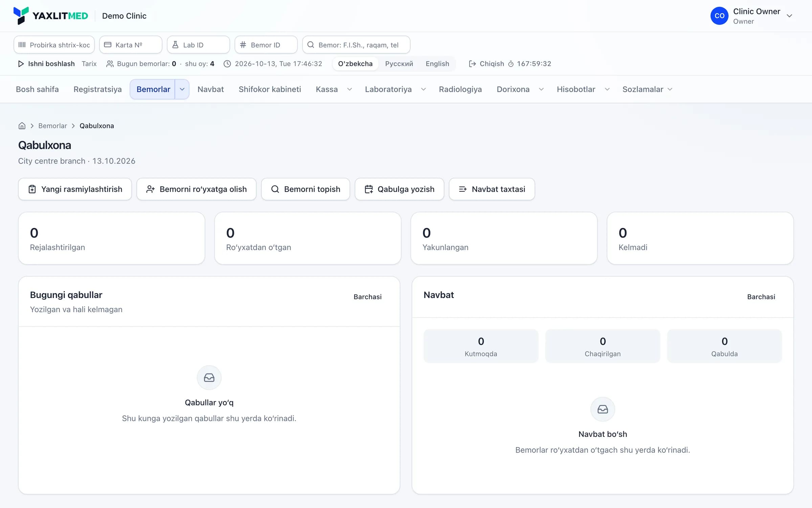Screen dimensions: 812x508
Task: Focus the Lab ID input field
Action: pyautogui.click(x=198, y=45)
